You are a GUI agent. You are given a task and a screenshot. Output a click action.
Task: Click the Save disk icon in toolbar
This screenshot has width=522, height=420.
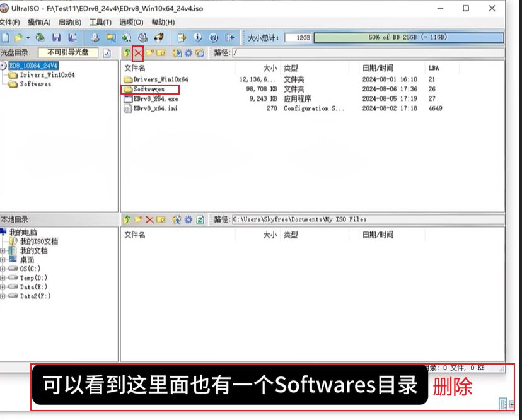coord(57,38)
